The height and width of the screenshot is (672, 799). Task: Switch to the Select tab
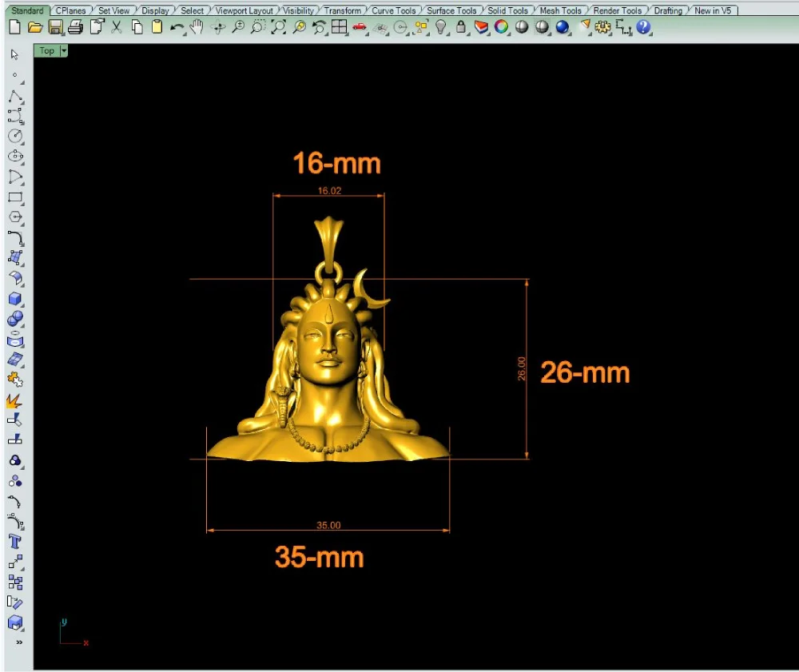192,10
